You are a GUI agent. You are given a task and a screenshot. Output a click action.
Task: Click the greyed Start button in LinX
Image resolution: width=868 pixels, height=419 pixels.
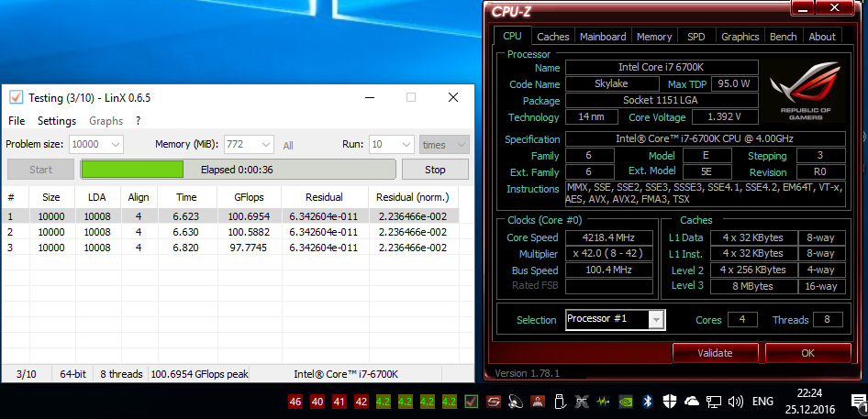tap(40, 170)
